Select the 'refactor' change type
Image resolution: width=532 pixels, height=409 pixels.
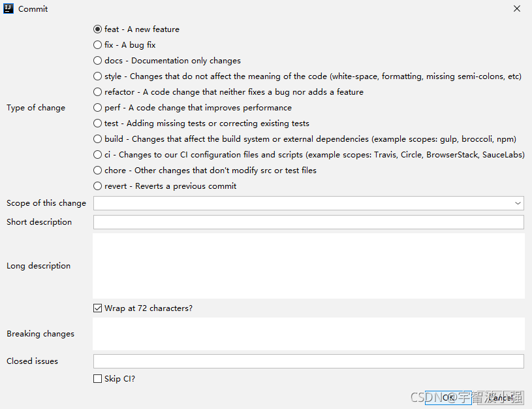click(x=98, y=92)
